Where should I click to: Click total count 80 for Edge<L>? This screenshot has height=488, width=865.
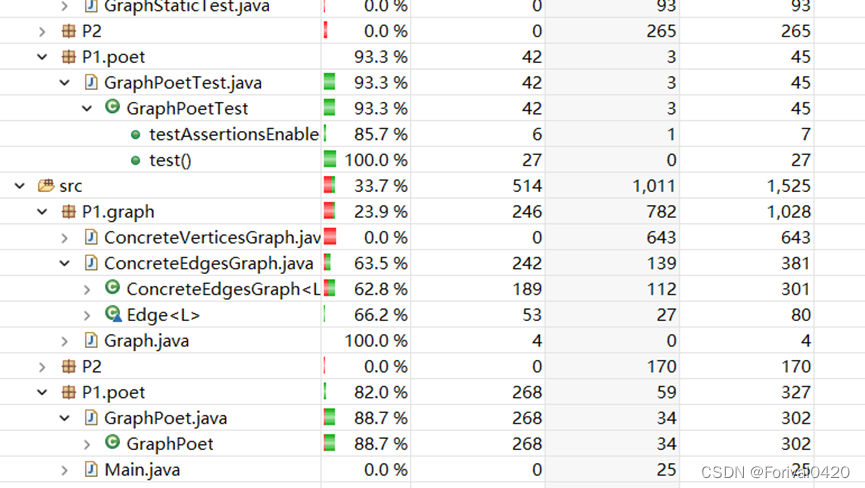pyautogui.click(x=800, y=315)
